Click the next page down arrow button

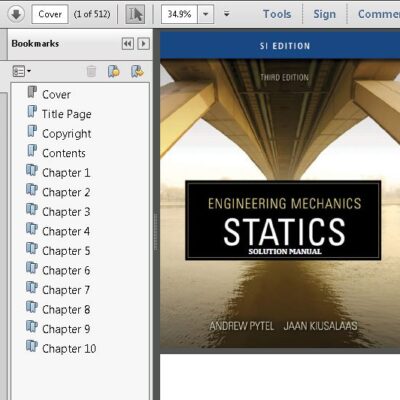click(16, 14)
